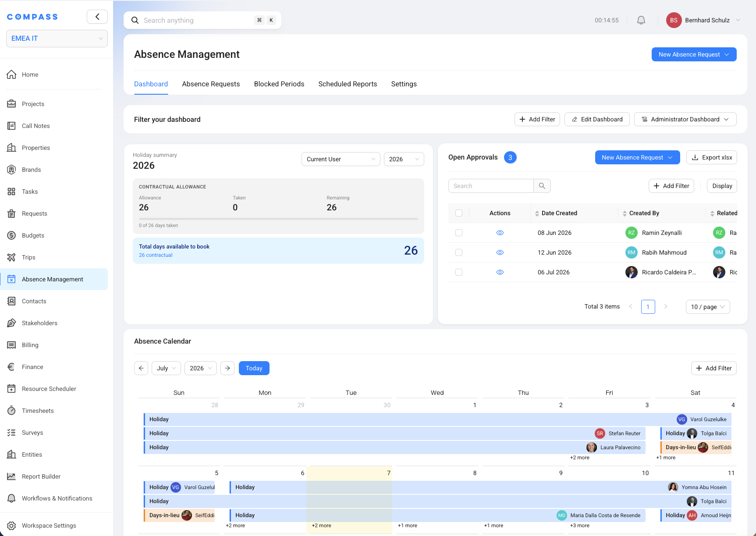Click the Open Approvals search magnifier button
The height and width of the screenshot is (536, 756).
tap(542, 186)
